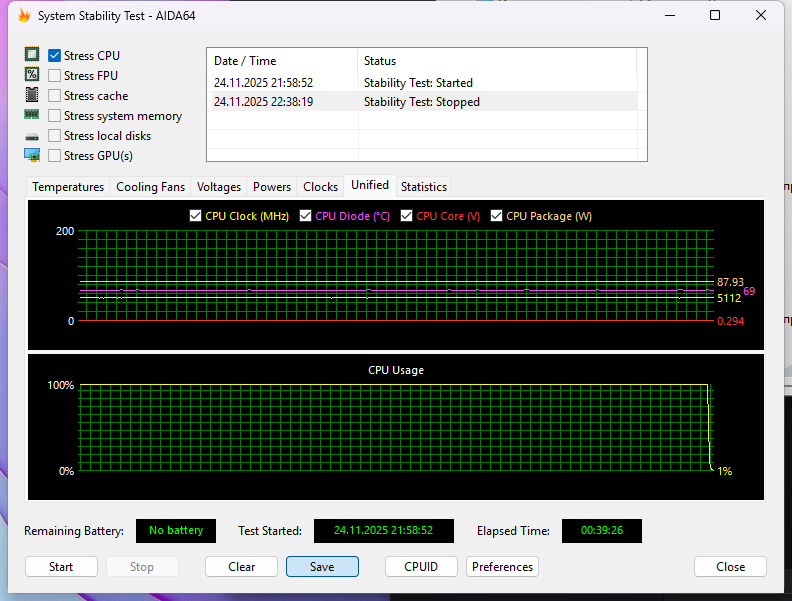Maximize the System Stability Test window
The height and width of the screenshot is (601, 792).
click(715, 15)
